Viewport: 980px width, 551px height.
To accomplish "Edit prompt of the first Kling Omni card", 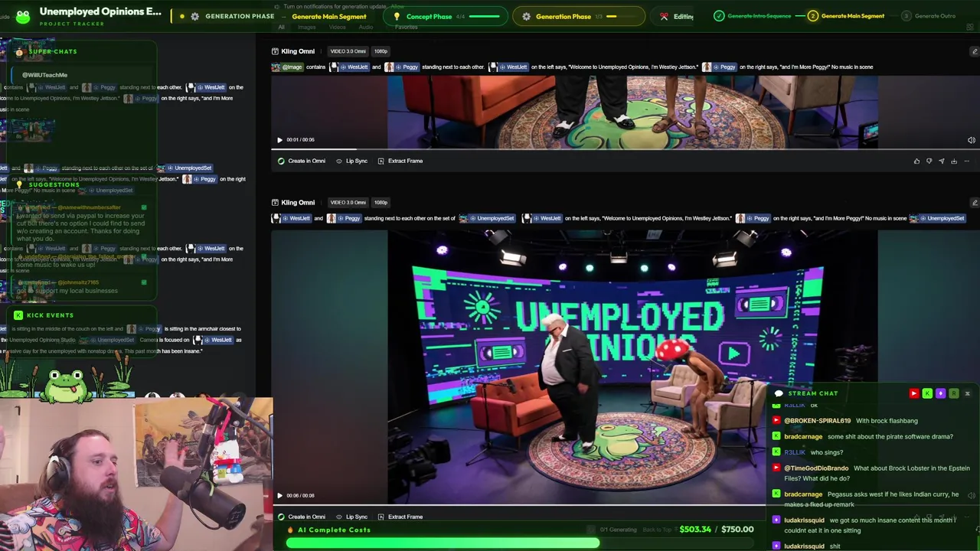I will click(x=974, y=51).
